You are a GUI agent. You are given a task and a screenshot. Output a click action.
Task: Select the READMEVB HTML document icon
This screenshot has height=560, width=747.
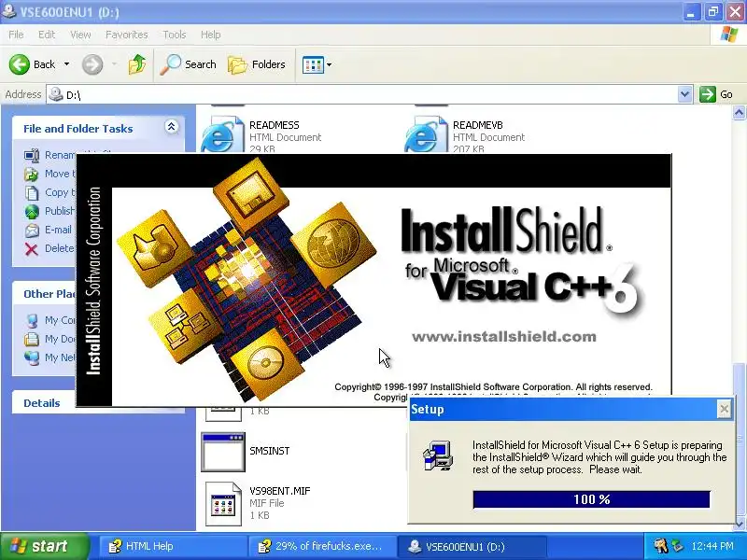click(x=426, y=134)
